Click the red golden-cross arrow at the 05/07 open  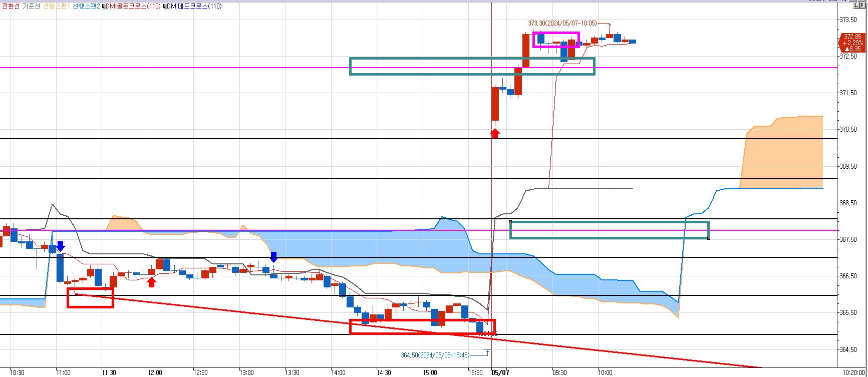coord(495,133)
